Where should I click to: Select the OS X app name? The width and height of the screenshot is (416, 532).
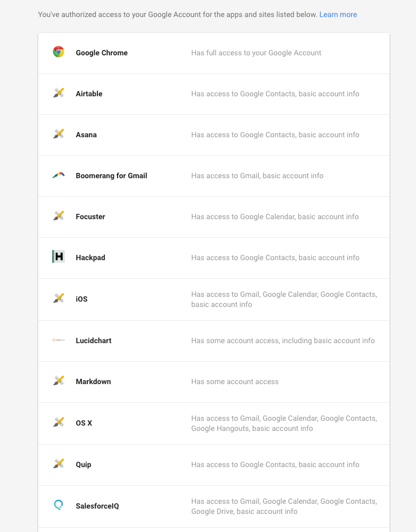(84, 423)
